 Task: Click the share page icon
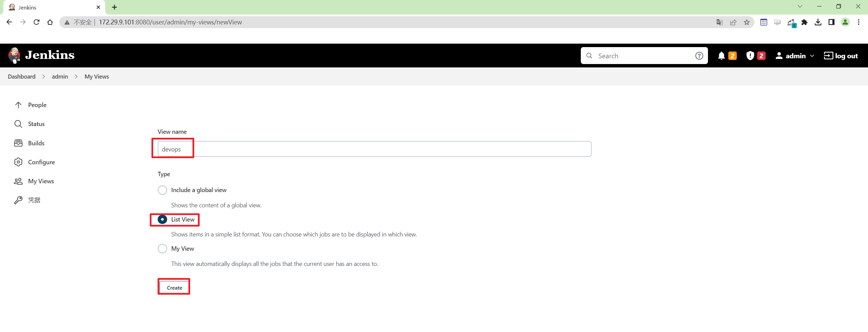733,22
